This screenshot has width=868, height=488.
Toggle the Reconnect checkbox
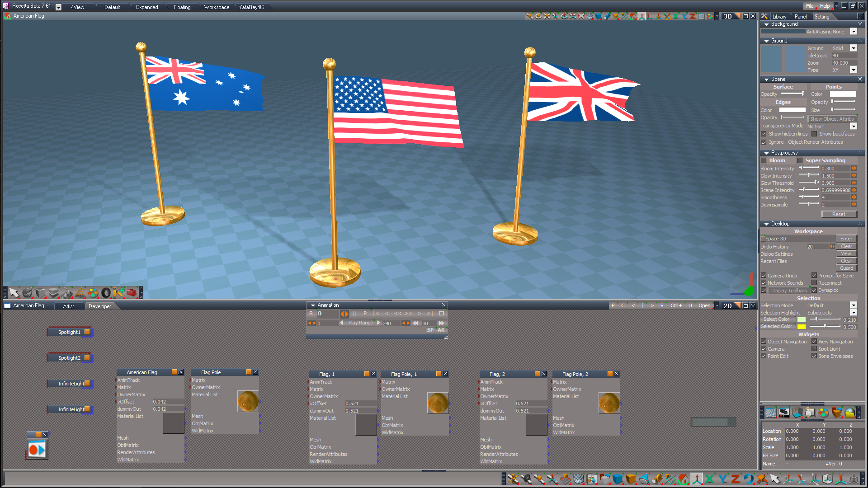(x=814, y=283)
